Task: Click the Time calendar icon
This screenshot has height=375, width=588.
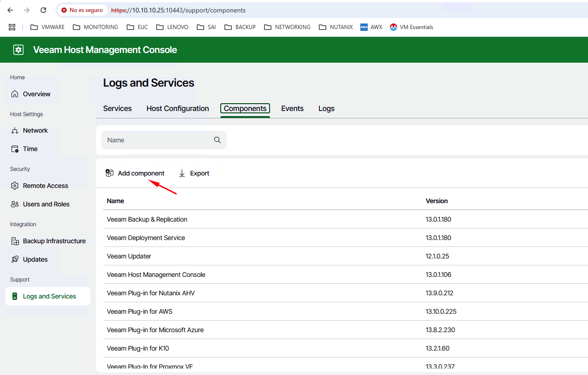Action: point(15,149)
